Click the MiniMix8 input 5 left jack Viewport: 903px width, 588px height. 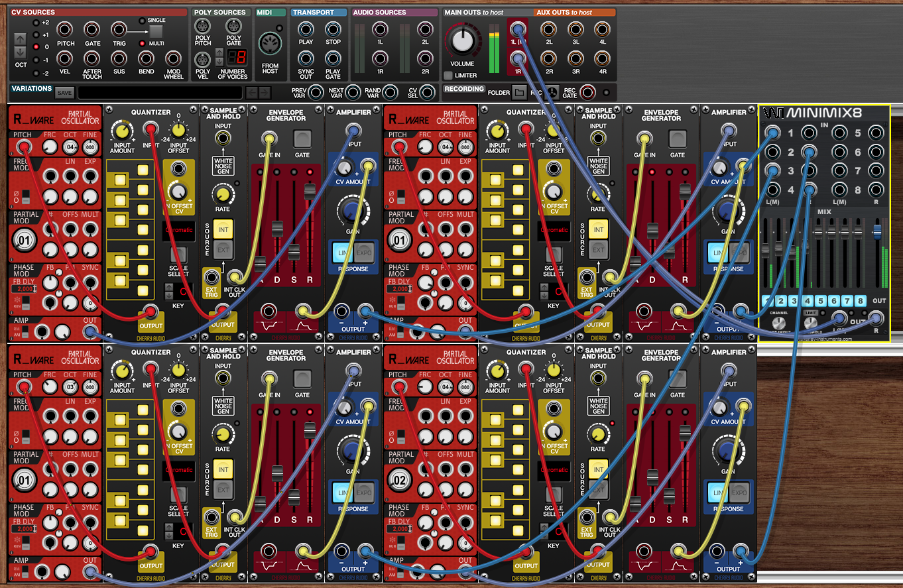click(840, 133)
